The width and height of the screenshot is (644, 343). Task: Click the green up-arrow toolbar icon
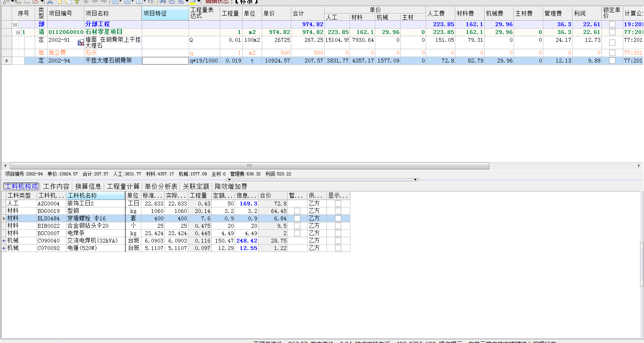click(77, 2)
